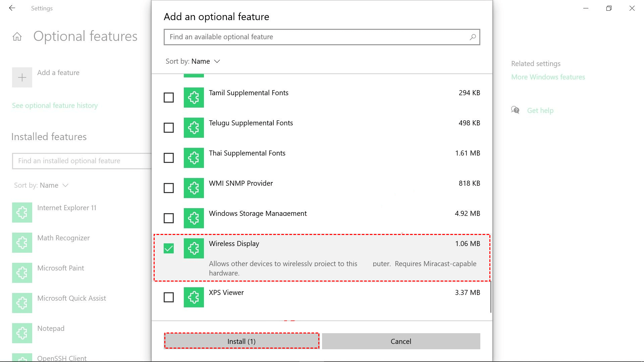
Task: Uncheck the Wireless Display checkbox
Action: pos(169,248)
